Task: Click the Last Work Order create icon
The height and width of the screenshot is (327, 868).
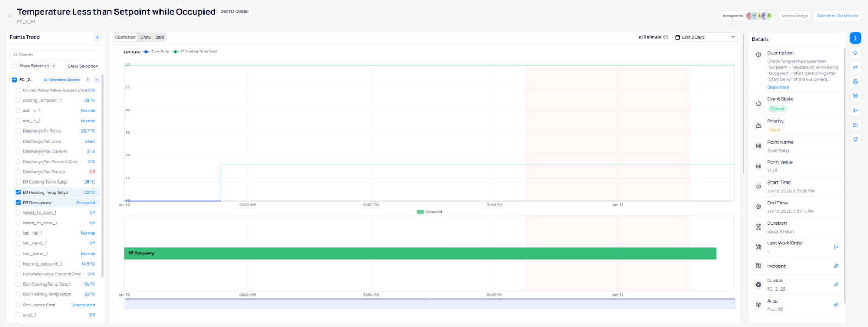Action: (x=835, y=247)
